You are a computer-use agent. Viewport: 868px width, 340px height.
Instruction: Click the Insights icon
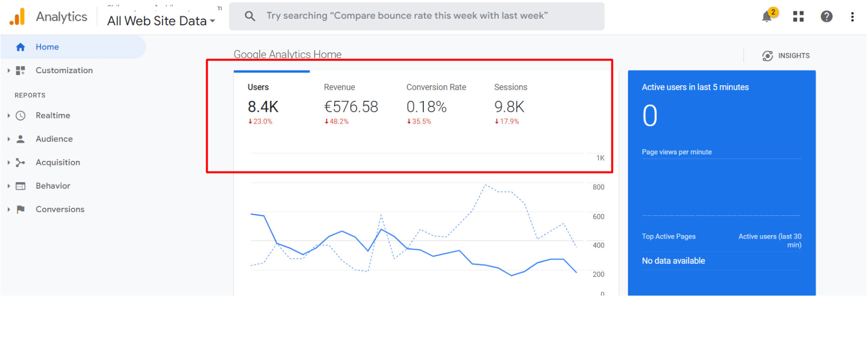[767, 56]
